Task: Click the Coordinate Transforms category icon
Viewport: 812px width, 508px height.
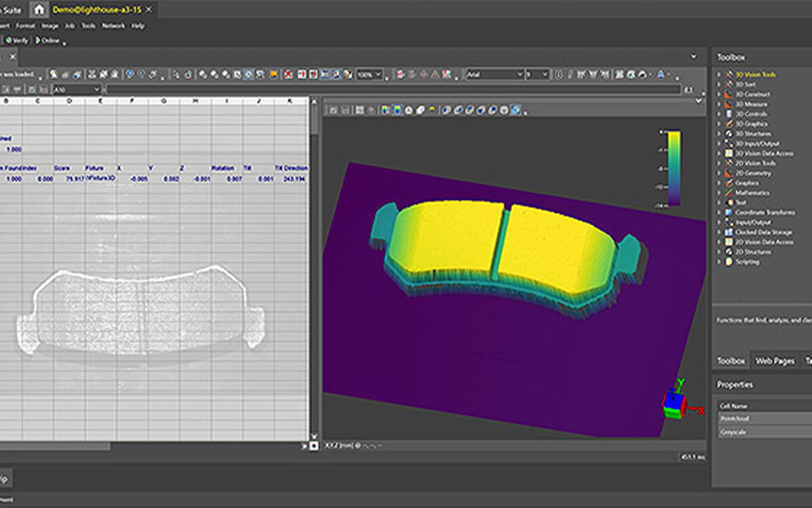Action: point(729,212)
